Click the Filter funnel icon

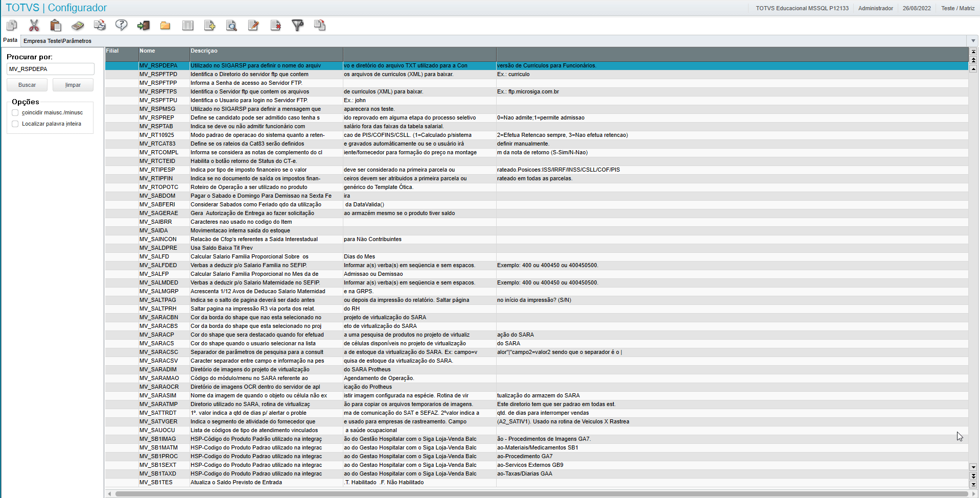(297, 25)
